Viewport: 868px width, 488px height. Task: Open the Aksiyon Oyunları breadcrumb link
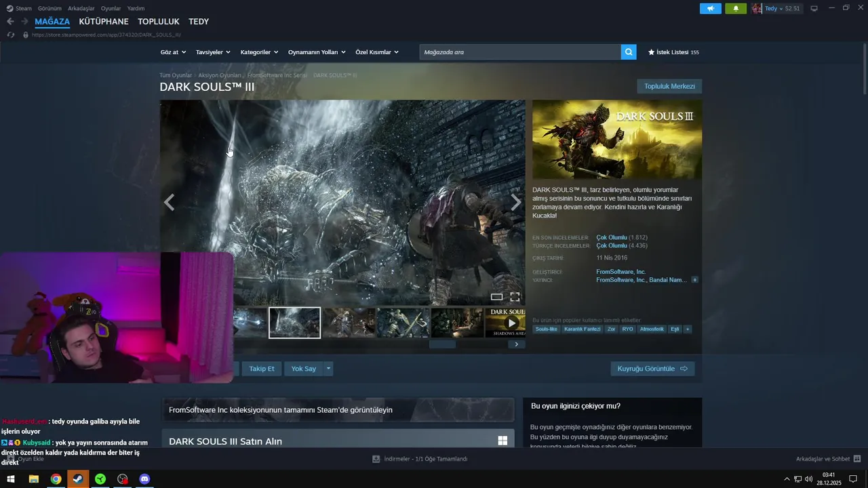tap(220, 75)
